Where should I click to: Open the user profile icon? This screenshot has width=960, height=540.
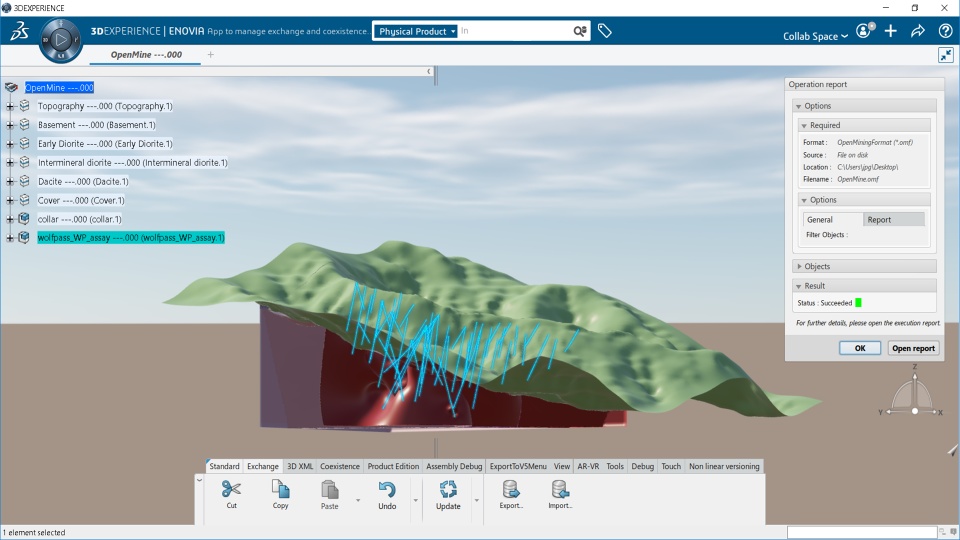pyautogui.click(x=864, y=31)
